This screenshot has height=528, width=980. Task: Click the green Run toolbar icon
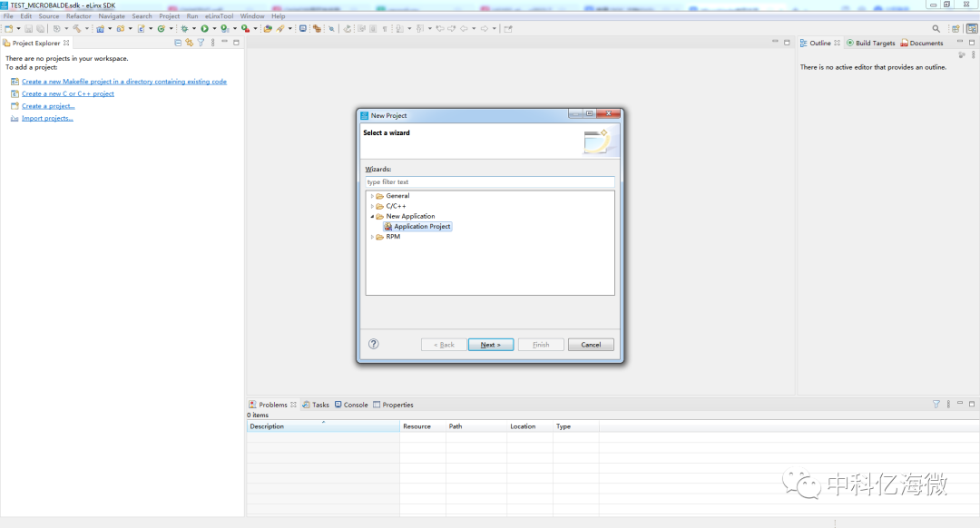[204, 29]
